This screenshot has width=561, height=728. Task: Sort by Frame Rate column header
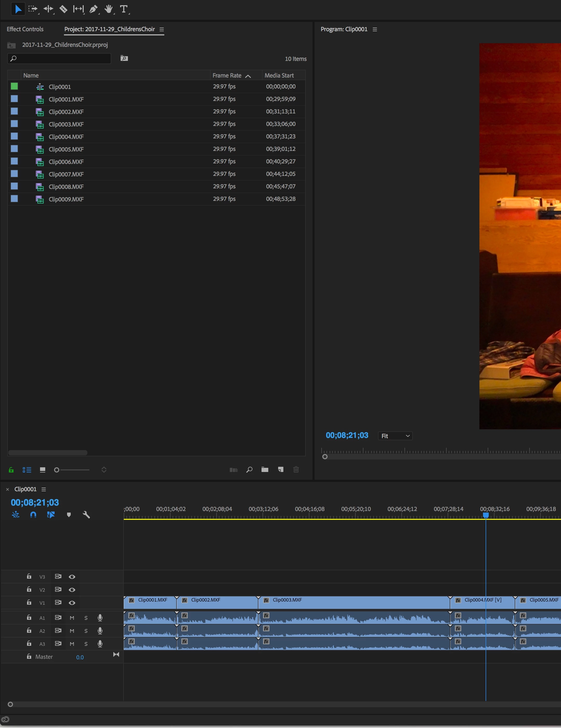point(227,76)
